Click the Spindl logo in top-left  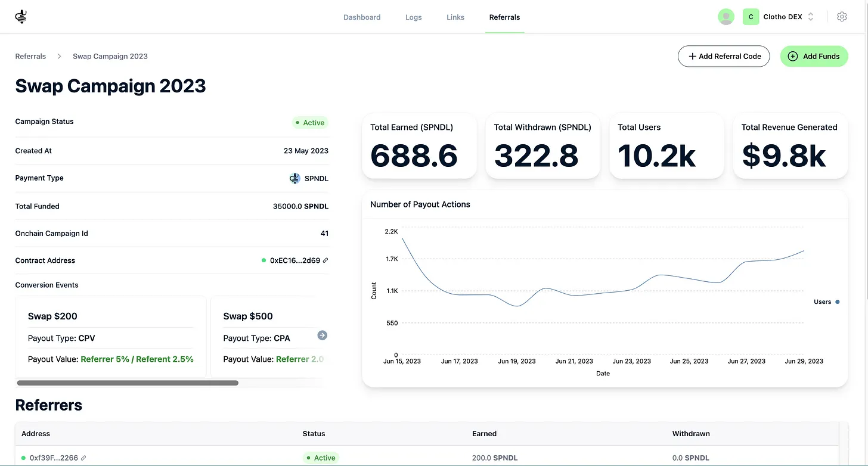click(x=21, y=17)
